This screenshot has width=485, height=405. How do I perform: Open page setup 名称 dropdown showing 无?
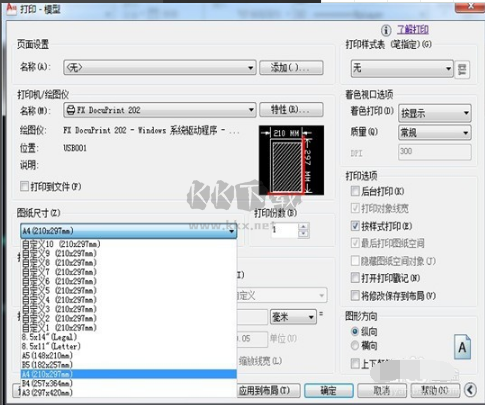(x=160, y=68)
